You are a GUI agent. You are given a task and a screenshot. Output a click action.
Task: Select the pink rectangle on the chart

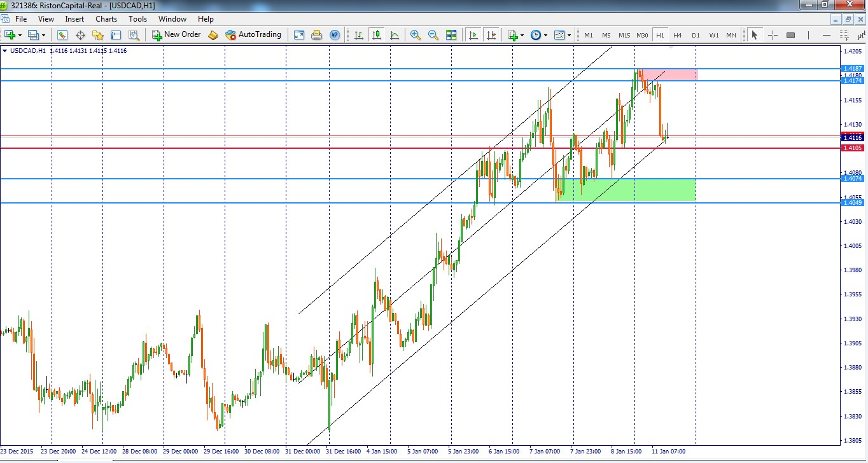click(668, 74)
